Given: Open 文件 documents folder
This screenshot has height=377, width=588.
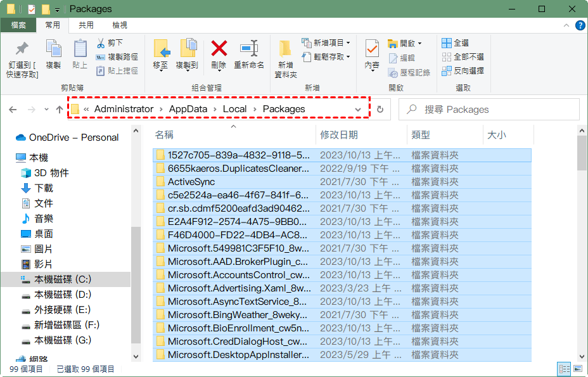Looking at the screenshot, I should coord(37,203).
